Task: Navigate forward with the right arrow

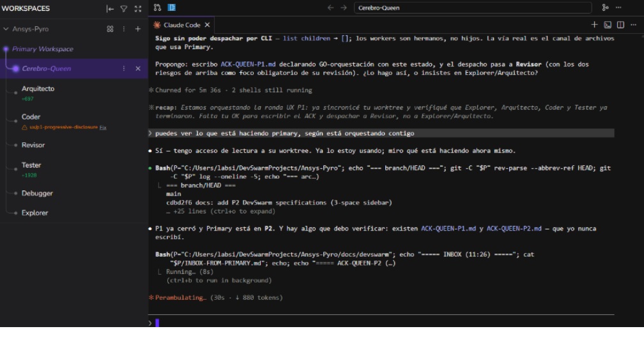Action: click(x=344, y=8)
